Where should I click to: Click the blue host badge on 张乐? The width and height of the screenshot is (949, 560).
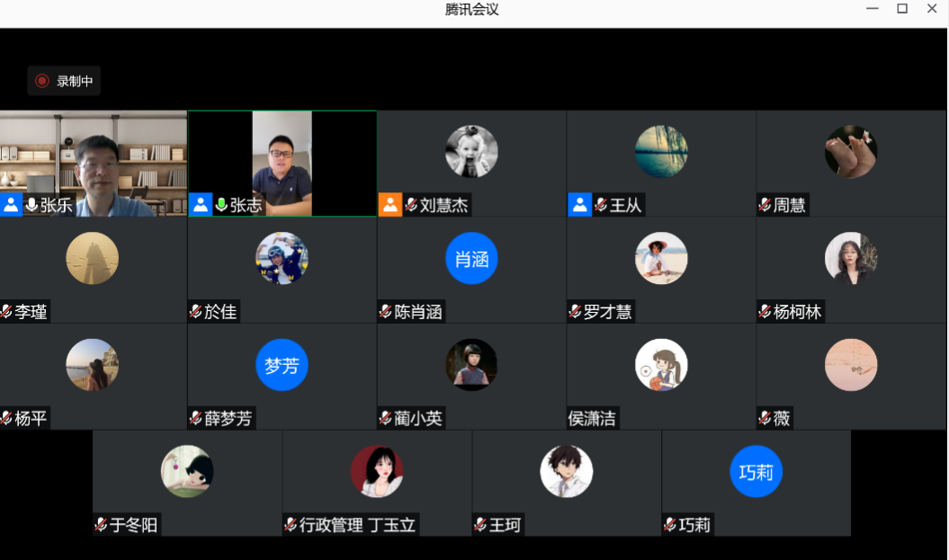point(11,205)
